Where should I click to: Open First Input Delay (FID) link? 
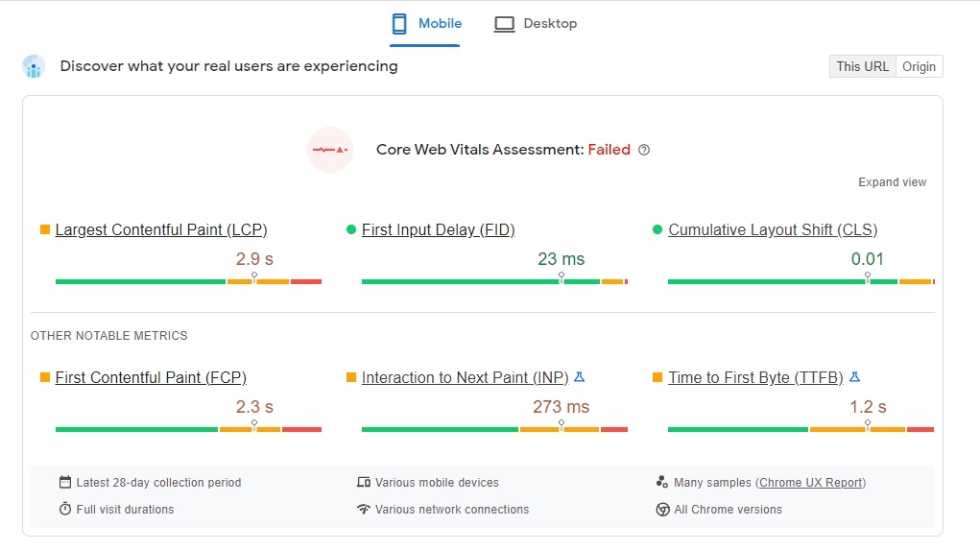[x=438, y=230]
